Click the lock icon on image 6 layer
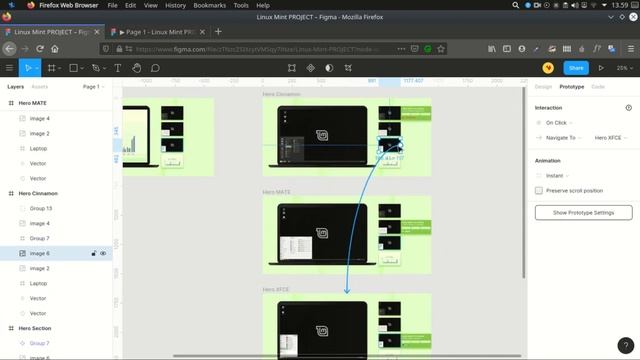The height and width of the screenshot is (360, 640). 93,253
